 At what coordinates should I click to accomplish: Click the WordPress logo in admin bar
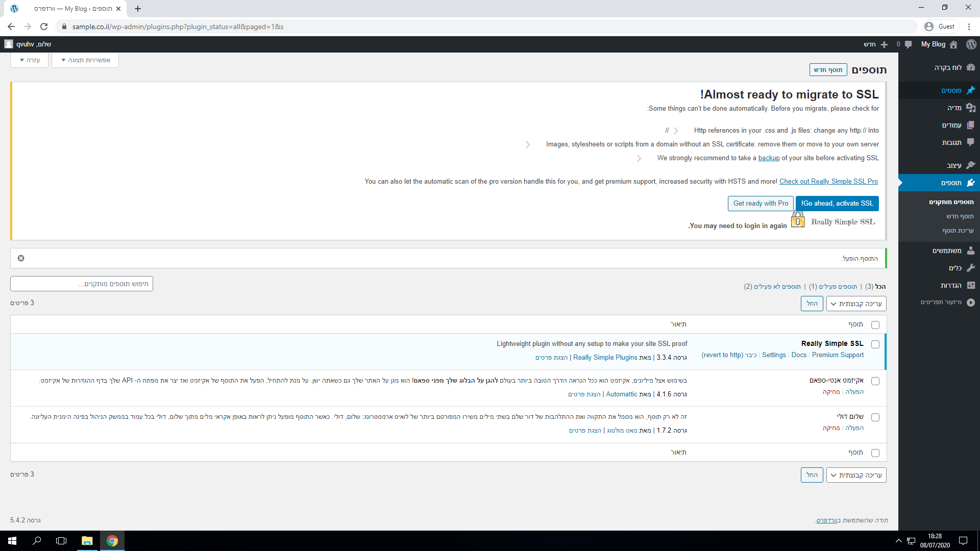[x=971, y=44]
